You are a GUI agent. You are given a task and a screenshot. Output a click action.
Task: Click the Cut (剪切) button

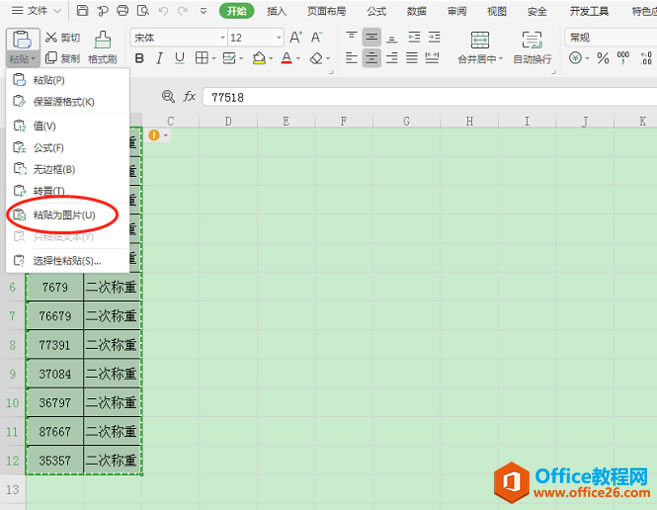pyautogui.click(x=62, y=38)
